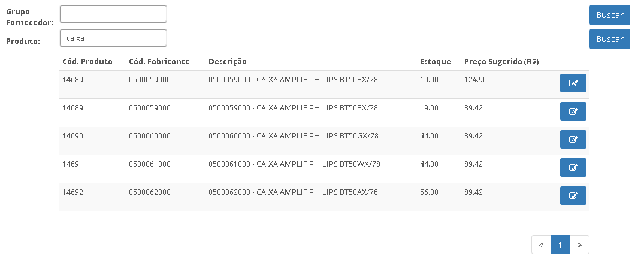Go to next page arrow

(x=579, y=245)
